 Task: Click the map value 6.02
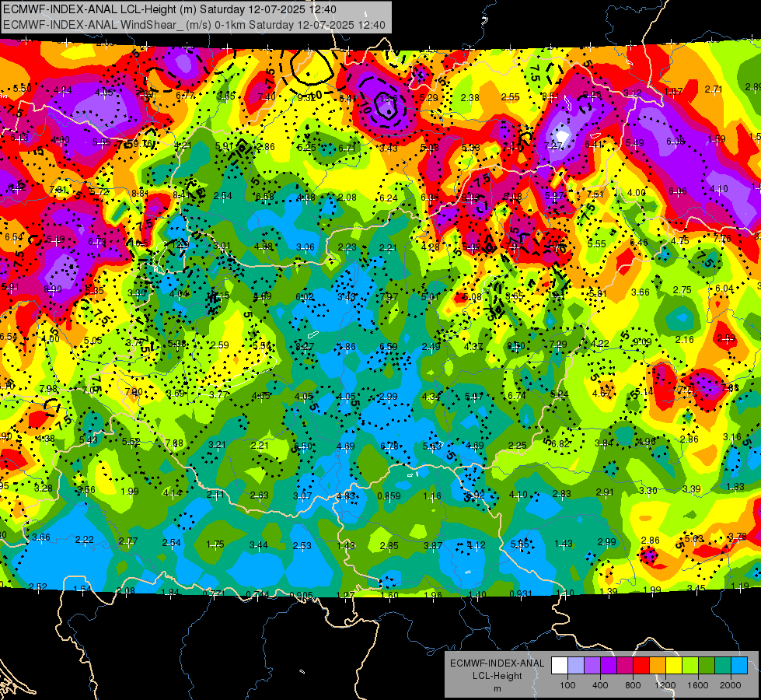(x=305, y=296)
